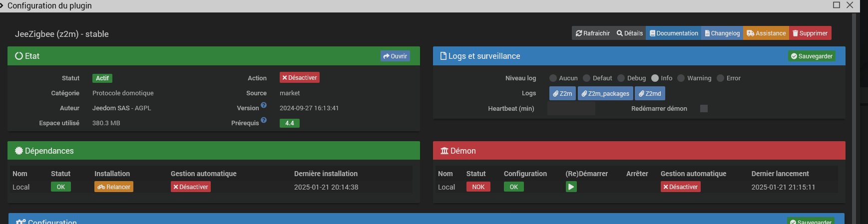Click the Rafraichir refresh button
Screen dimensions: 868x224
point(593,33)
